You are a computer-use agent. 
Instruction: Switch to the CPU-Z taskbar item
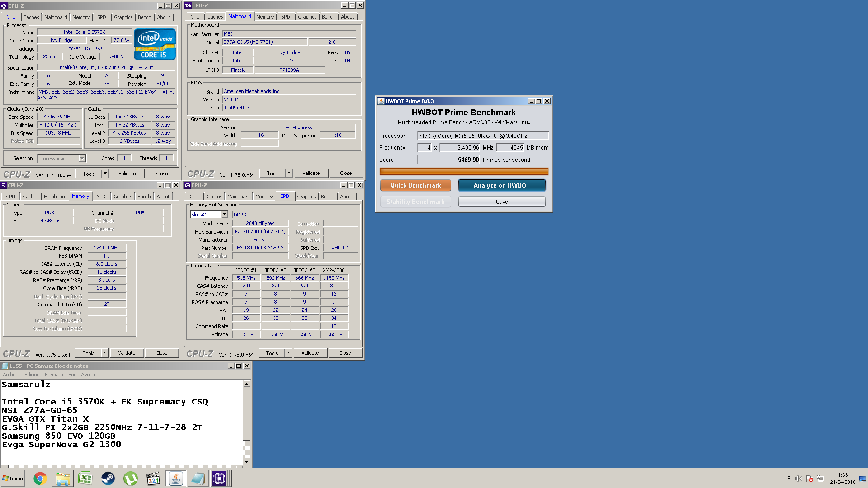[x=220, y=479]
